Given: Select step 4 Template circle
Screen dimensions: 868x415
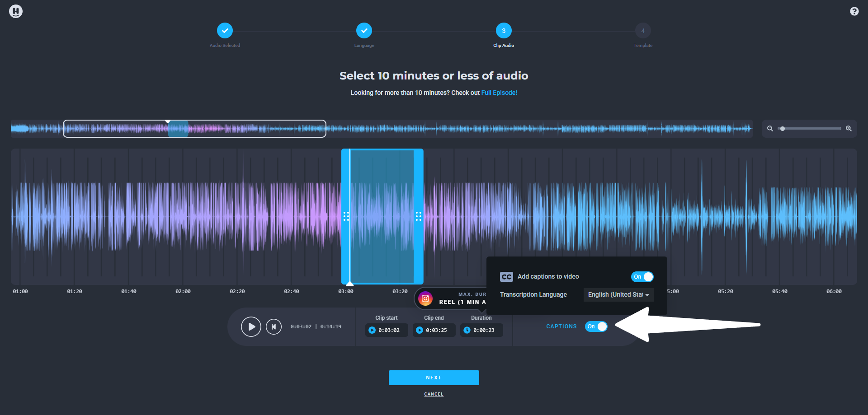Looking at the screenshot, I should click(x=643, y=31).
